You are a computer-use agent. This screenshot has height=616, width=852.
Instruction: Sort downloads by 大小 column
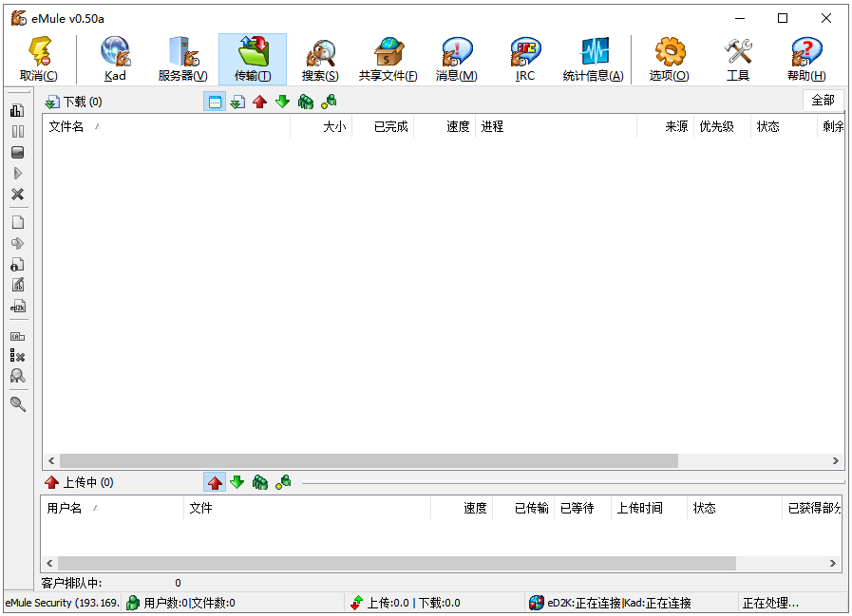point(321,126)
